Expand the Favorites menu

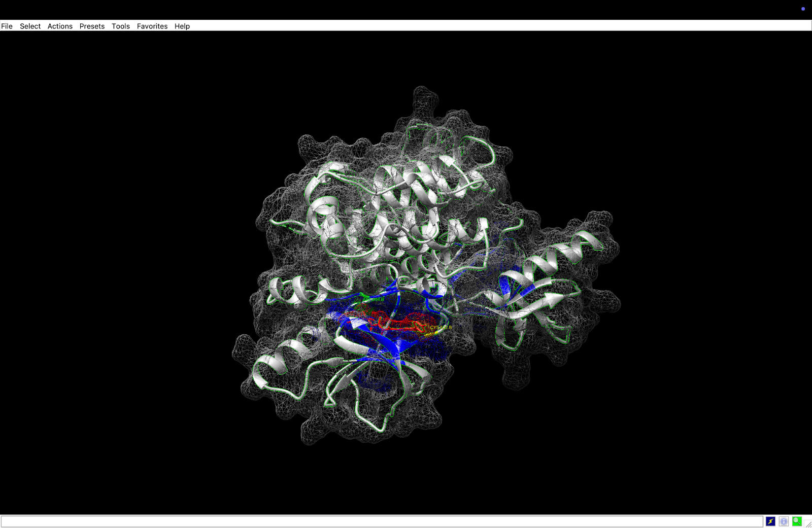click(x=152, y=26)
